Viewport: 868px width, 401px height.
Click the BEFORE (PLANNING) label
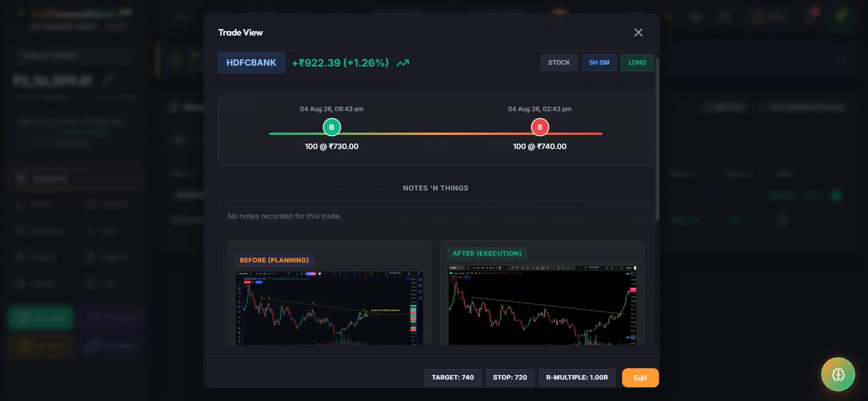click(274, 260)
